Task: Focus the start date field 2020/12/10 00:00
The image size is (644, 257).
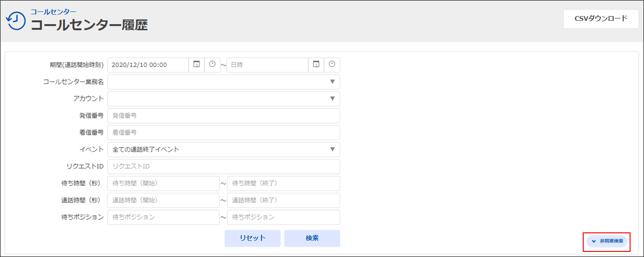Action: coord(148,65)
